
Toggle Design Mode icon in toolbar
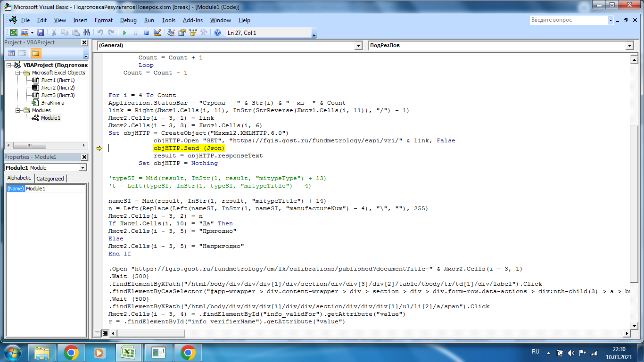(157, 33)
